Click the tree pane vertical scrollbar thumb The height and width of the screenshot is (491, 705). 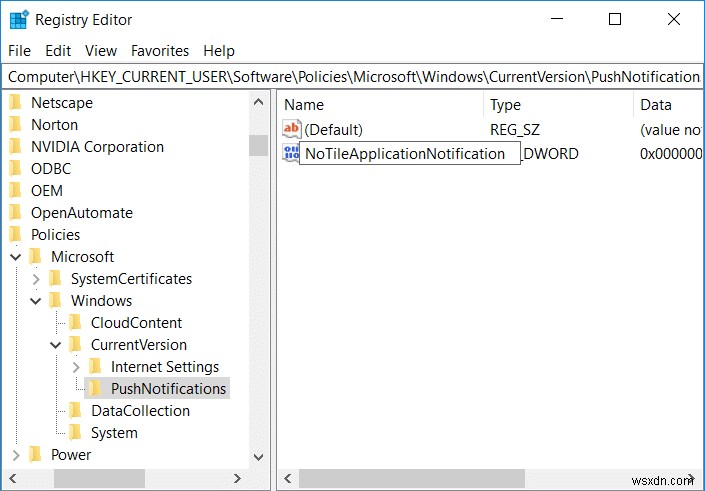click(259, 146)
